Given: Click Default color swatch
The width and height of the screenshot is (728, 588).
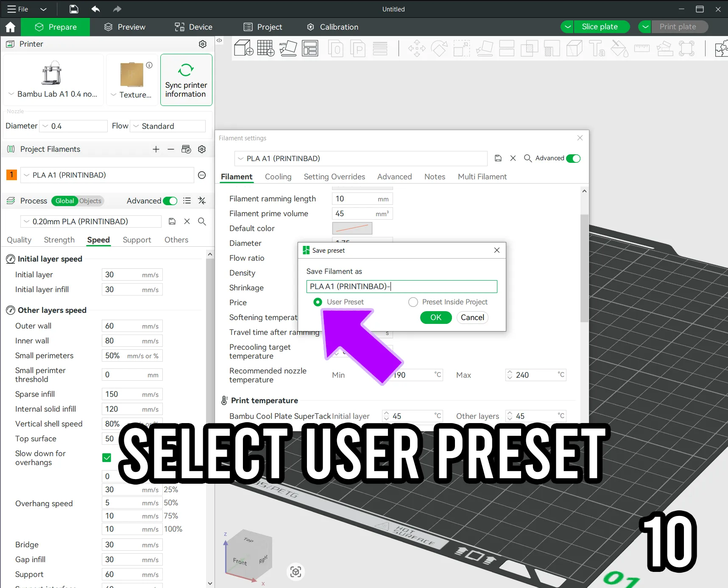Looking at the screenshot, I should [x=352, y=228].
